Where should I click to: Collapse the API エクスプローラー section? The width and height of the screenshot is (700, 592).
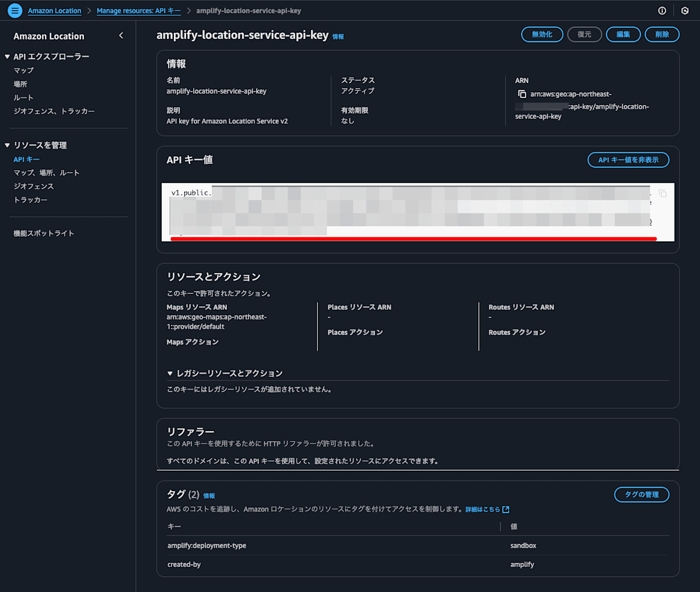(8, 57)
